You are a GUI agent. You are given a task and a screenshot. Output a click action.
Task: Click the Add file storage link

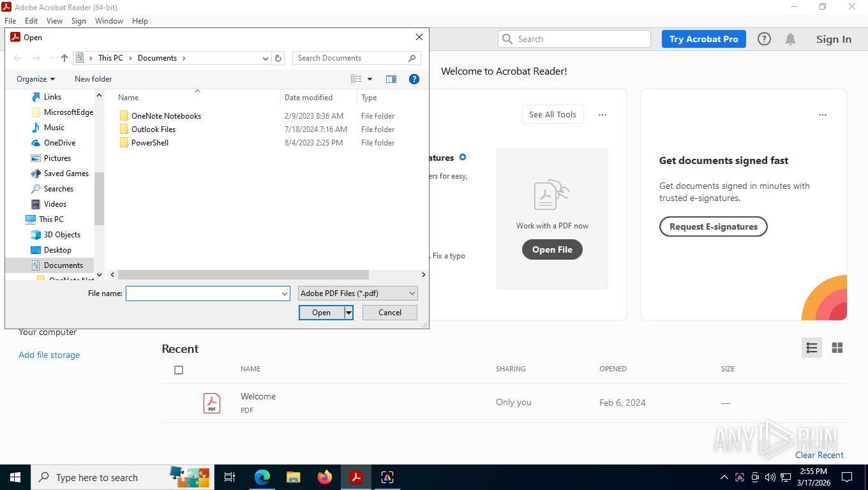click(49, 355)
